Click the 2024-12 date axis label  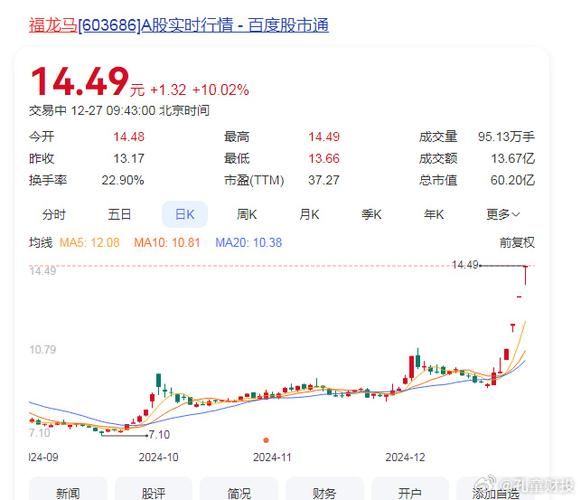click(x=405, y=457)
